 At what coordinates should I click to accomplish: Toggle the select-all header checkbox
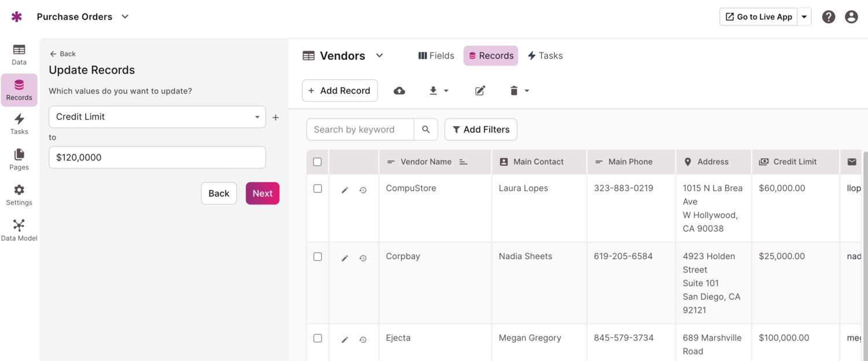318,162
